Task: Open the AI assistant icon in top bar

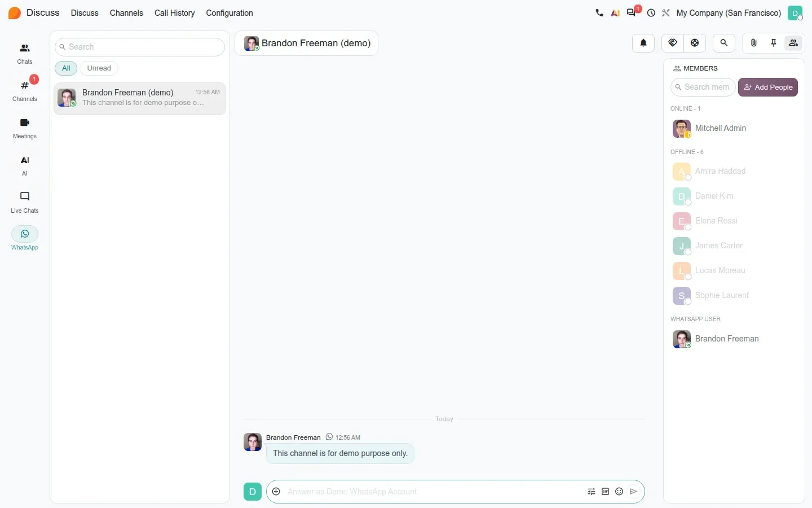Action: (x=615, y=13)
